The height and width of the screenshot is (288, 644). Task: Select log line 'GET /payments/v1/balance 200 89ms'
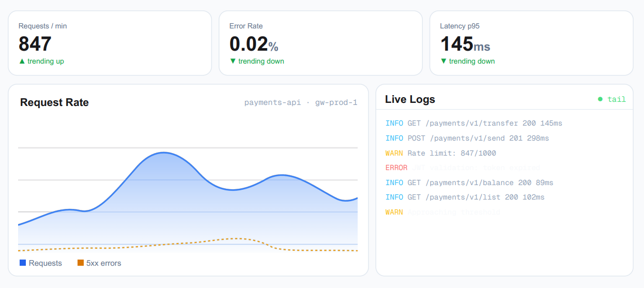pos(480,183)
